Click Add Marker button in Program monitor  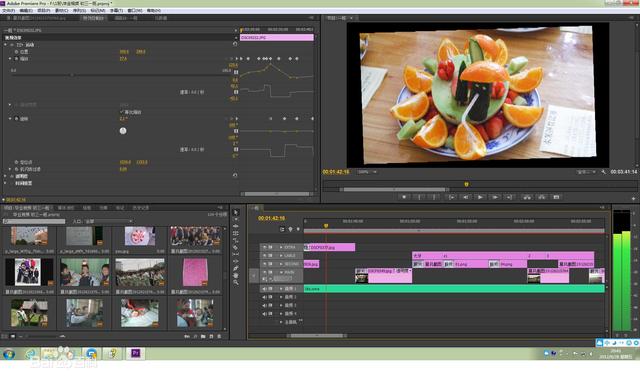coord(404,197)
